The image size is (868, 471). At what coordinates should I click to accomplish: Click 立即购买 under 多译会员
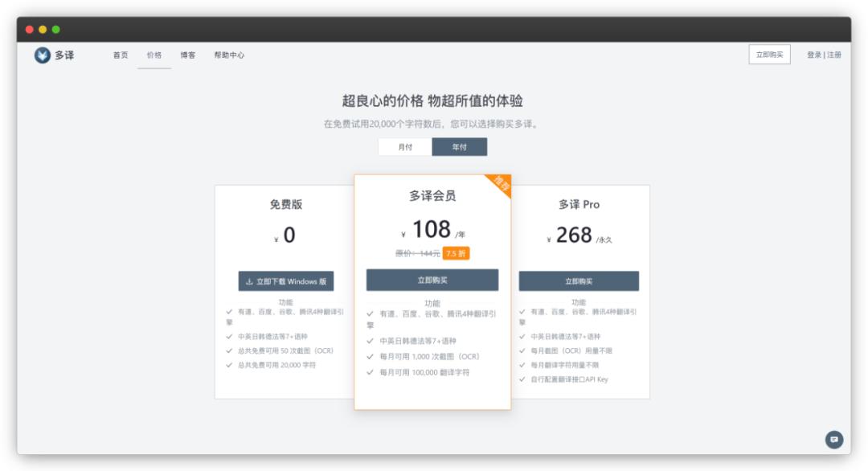(x=432, y=280)
